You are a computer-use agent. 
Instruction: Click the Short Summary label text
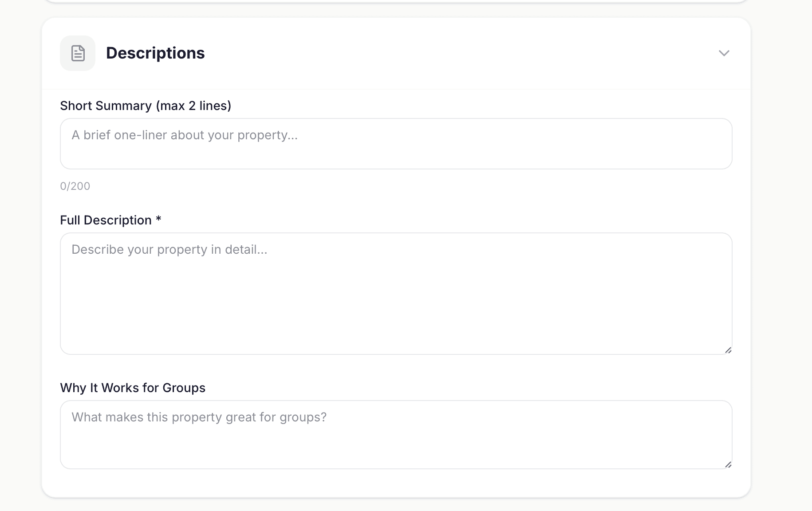[106, 106]
